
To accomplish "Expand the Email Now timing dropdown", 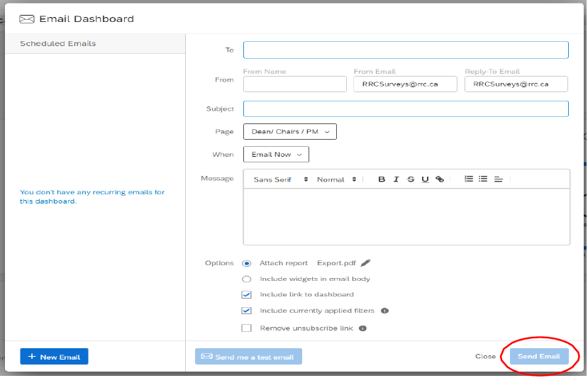I will tap(276, 154).
